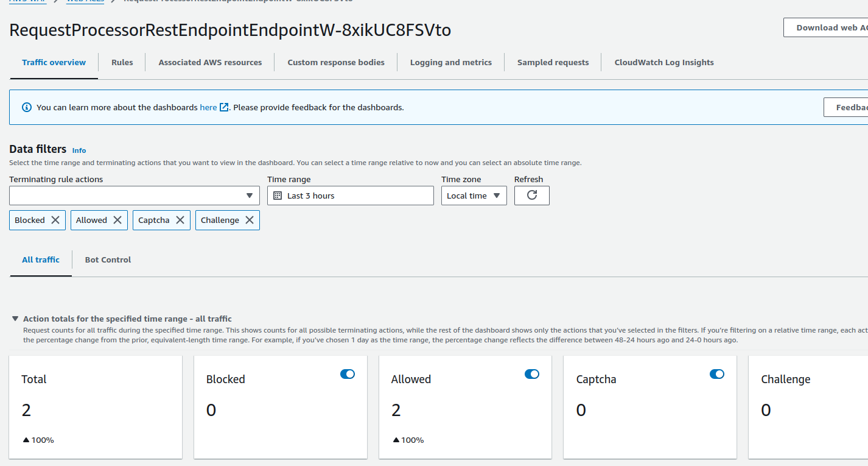Click the info circle icon in banner
The image size is (868, 466).
27,107
